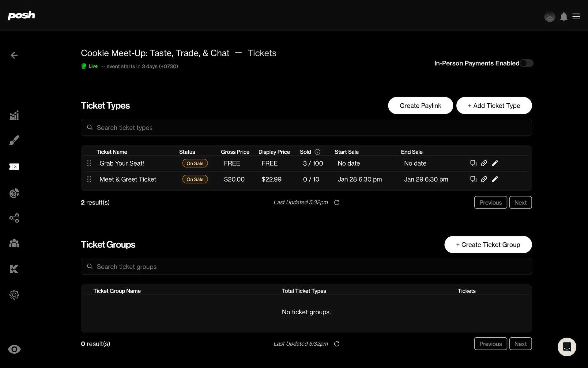Edit the Meet & Greet Ticket pencil icon

(495, 179)
